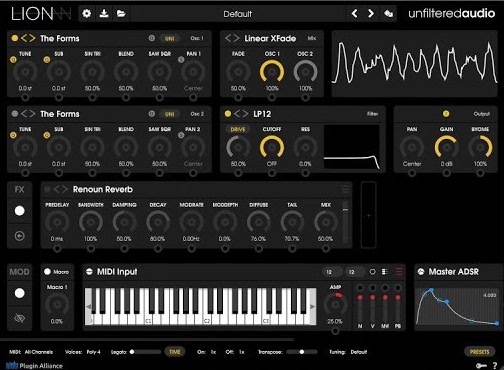The height and width of the screenshot is (370, 504).
Task: Click the PRESETS button
Action: point(479,352)
